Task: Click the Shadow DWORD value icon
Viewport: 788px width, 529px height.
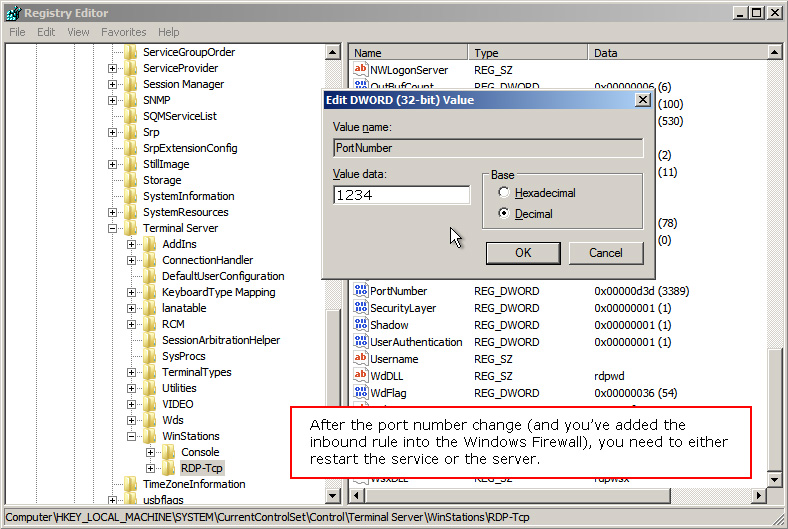Action: click(360, 325)
